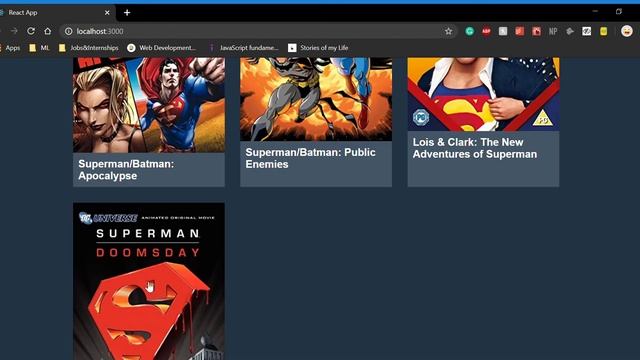Close the React App tab
The image size is (640, 360).
pos(107,13)
